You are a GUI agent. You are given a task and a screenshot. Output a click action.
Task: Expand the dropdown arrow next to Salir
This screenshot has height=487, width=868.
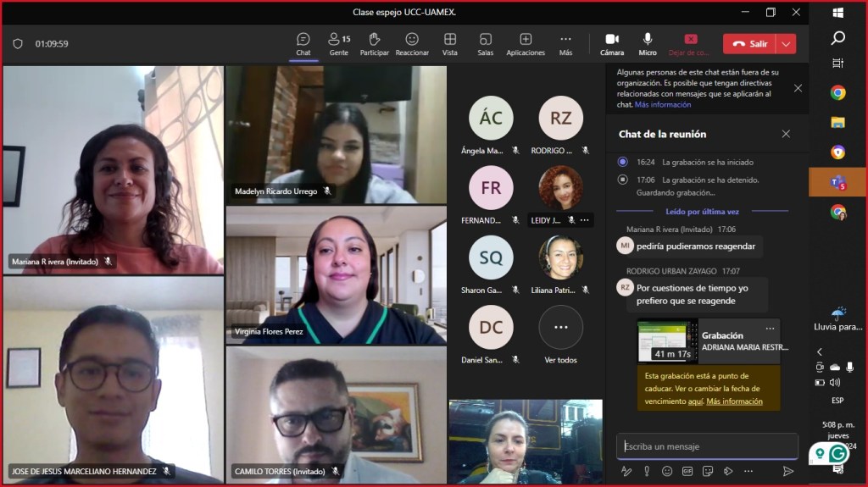787,44
